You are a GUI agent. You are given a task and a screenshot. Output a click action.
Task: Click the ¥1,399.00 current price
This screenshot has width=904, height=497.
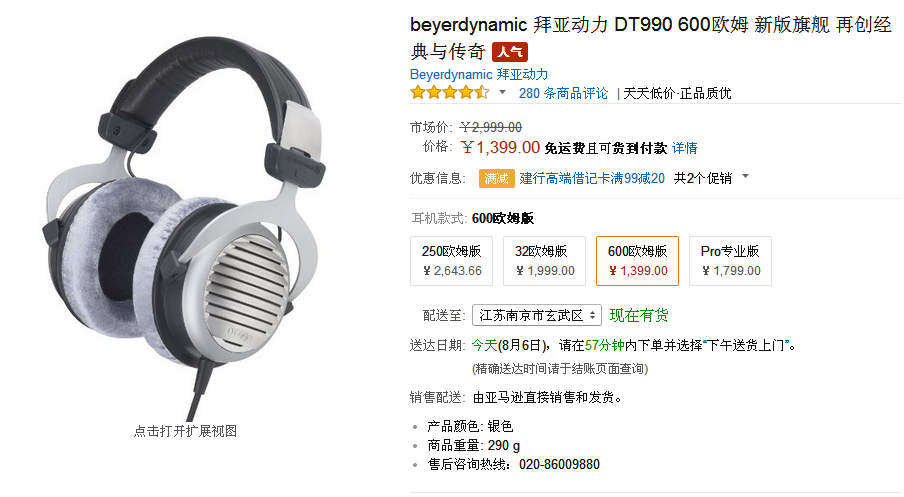(x=500, y=148)
